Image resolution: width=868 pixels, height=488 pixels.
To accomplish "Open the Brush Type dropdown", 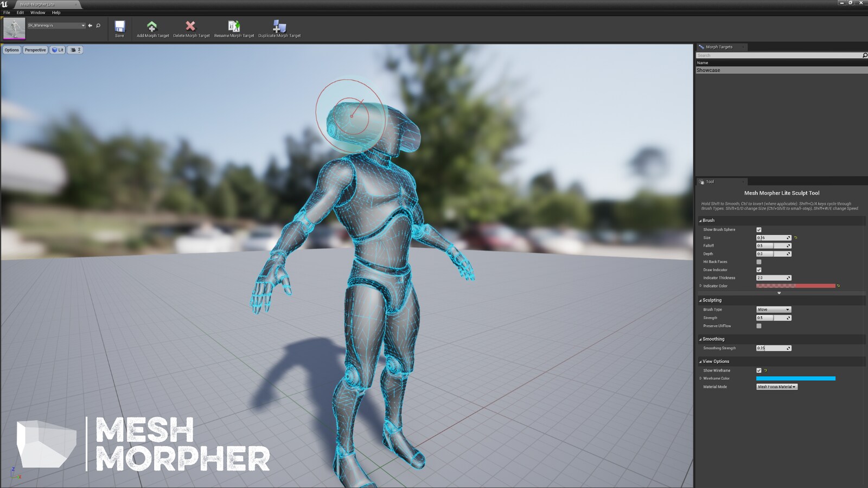I will tap(773, 309).
